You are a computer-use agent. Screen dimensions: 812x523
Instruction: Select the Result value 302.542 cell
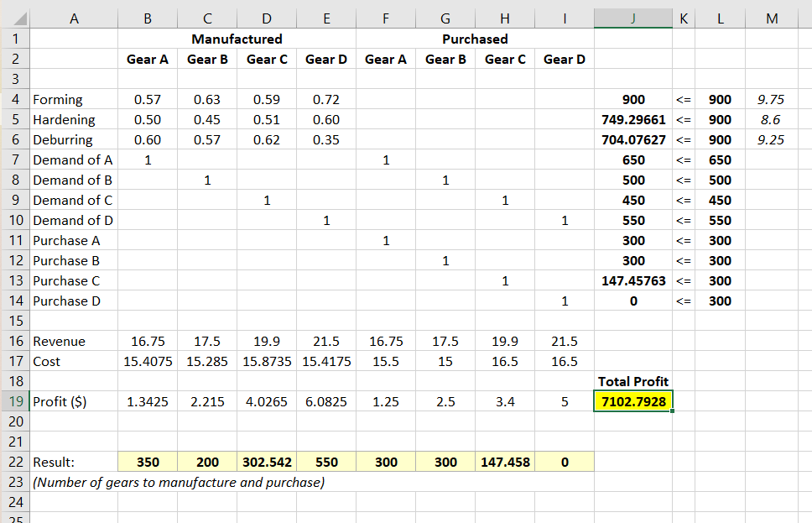(266, 462)
